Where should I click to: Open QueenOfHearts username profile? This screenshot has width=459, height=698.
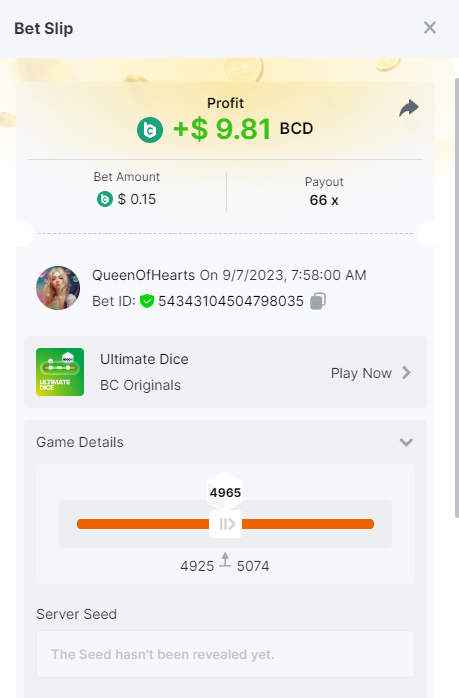143,275
